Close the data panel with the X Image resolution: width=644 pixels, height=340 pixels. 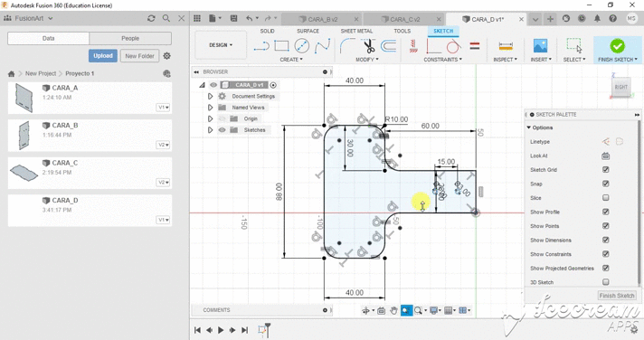point(181,18)
